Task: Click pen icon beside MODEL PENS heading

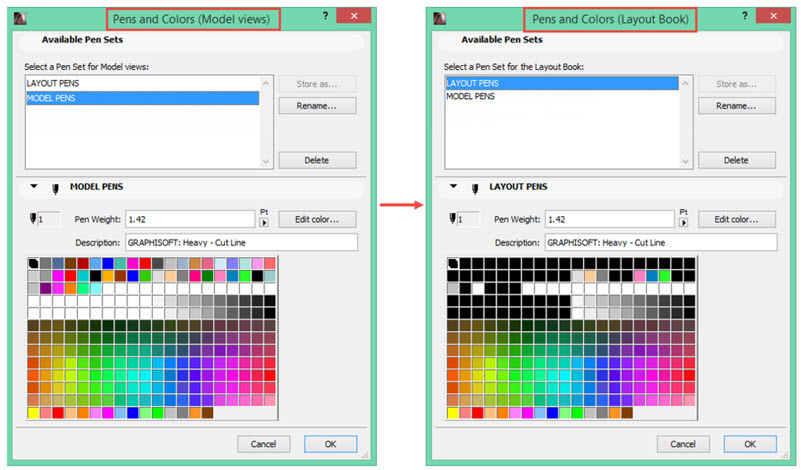Action: [55, 189]
